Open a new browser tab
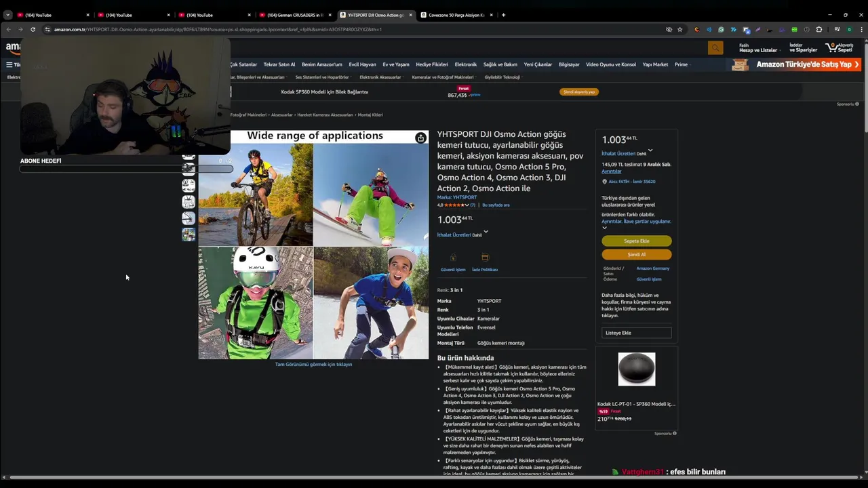Viewport: 868px width, 488px height. coord(503,15)
